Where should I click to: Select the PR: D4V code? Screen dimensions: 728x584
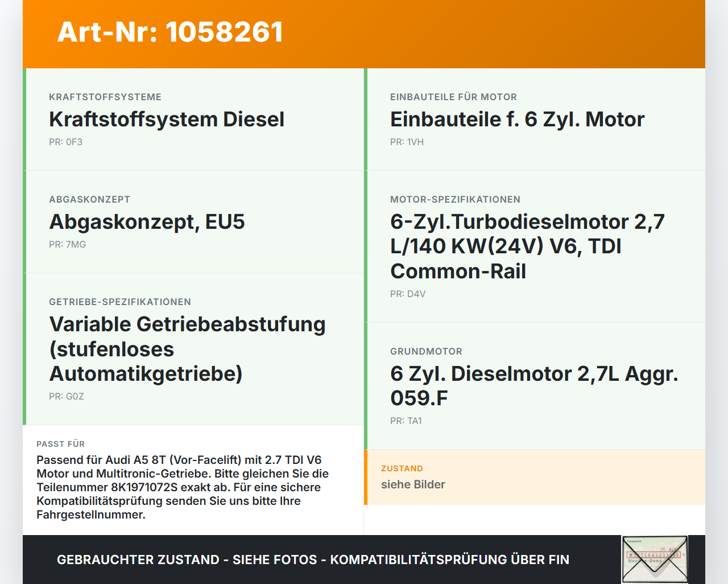pyautogui.click(x=408, y=294)
